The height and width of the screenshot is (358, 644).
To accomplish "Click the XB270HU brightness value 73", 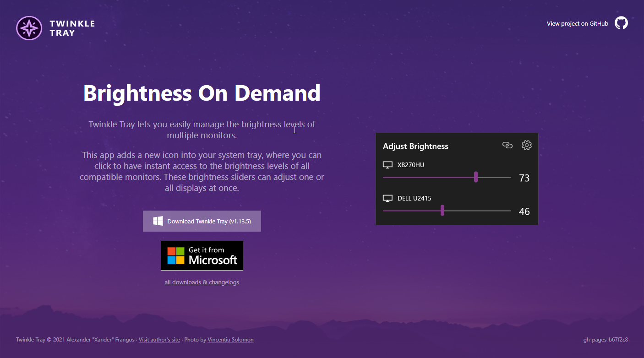I will [x=524, y=178].
